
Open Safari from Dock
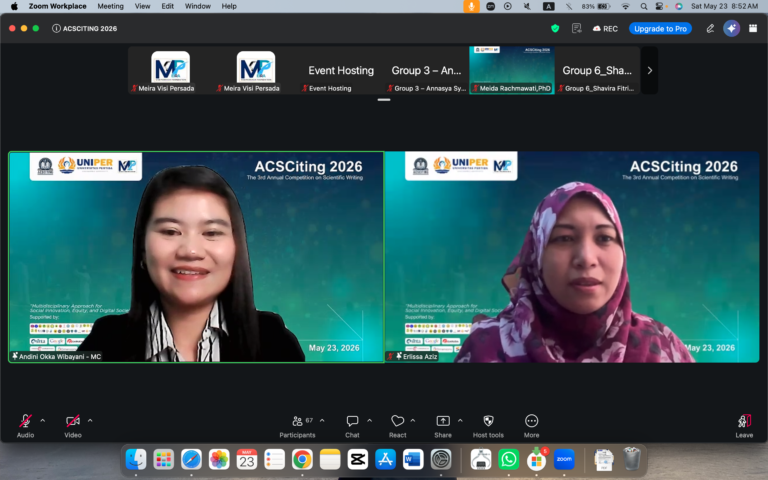tap(191, 459)
